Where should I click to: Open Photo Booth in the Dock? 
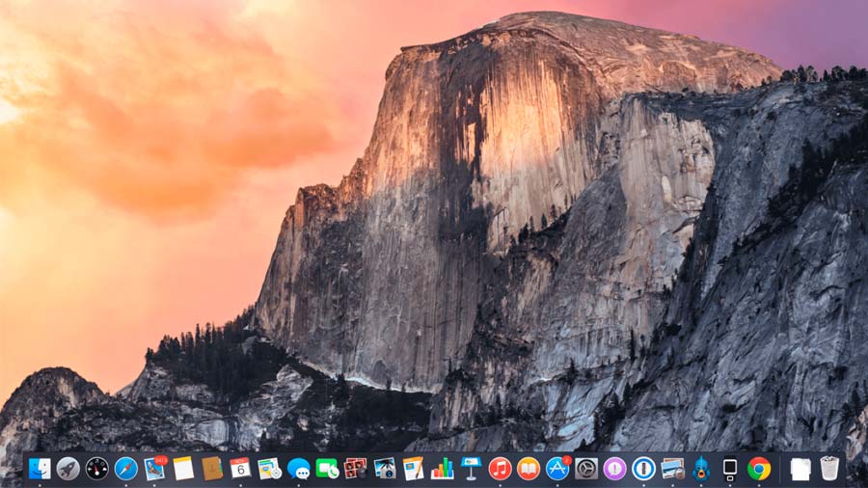click(x=355, y=469)
